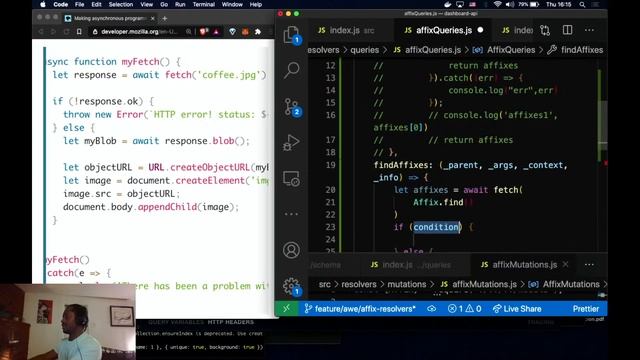Open the Selection menu

point(120,4)
